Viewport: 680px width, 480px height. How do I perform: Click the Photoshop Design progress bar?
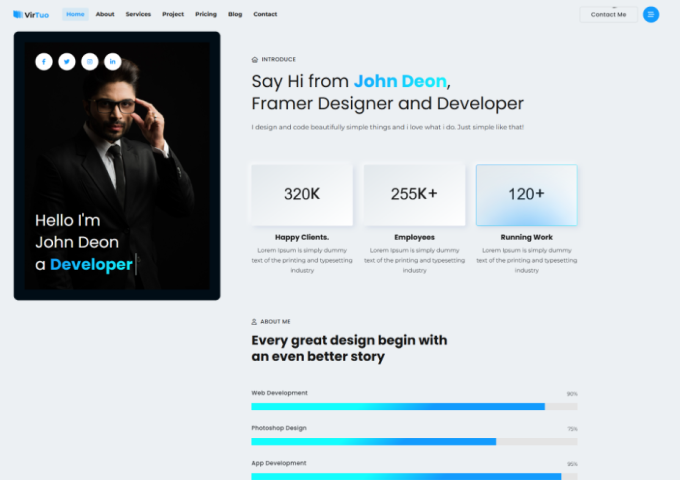point(414,441)
